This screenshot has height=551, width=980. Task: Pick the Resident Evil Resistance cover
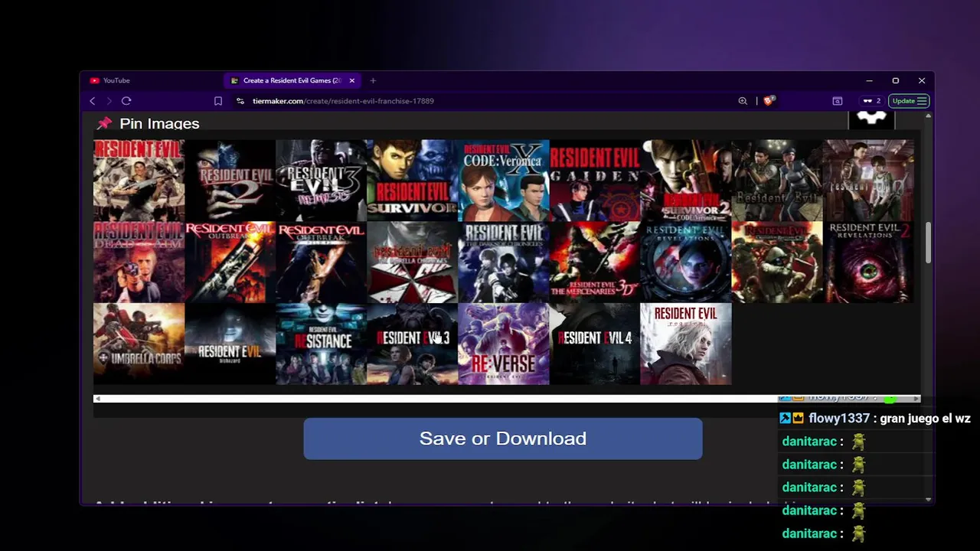tap(321, 344)
